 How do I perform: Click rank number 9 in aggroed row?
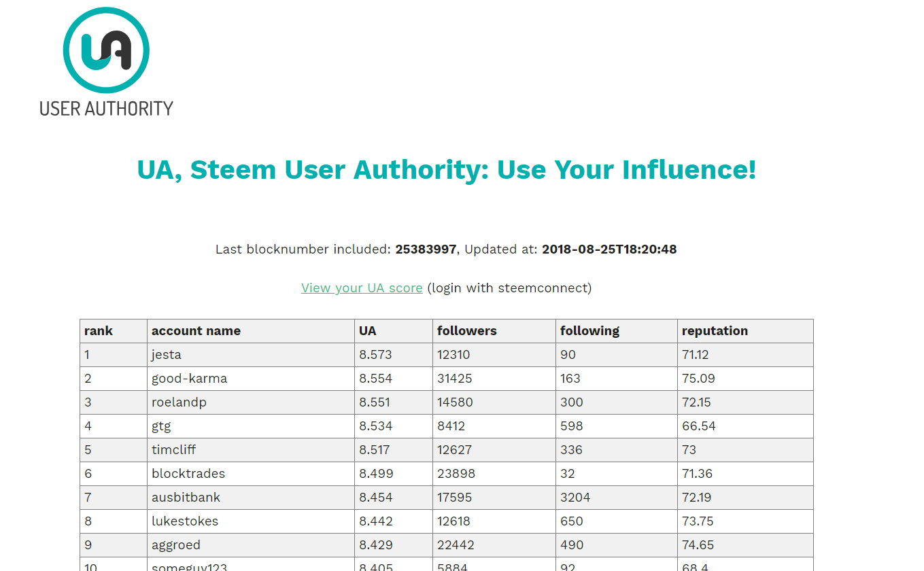coord(88,545)
